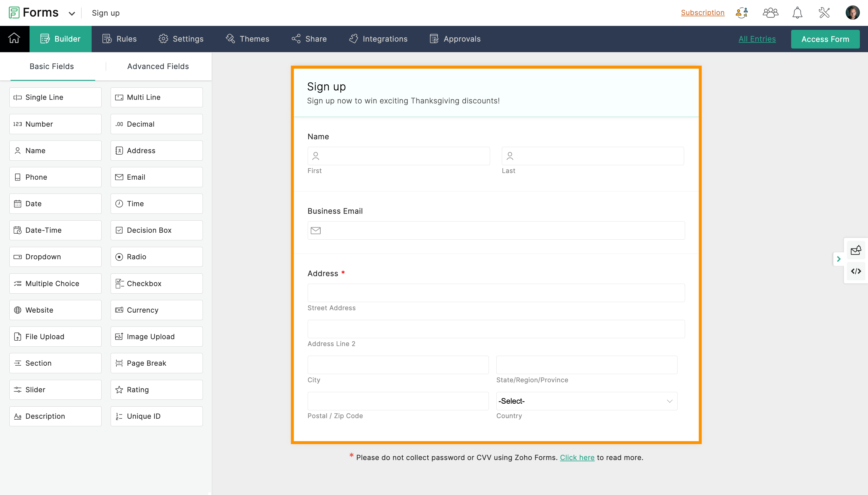Collapse the side panel with the green chevron
The image size is (868, 495).
pos(839,259)
